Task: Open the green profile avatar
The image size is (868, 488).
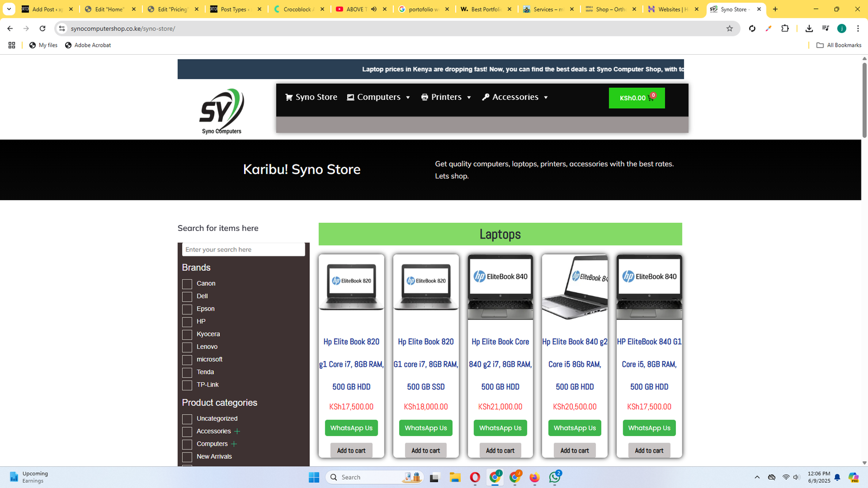Action: point(841,28)
